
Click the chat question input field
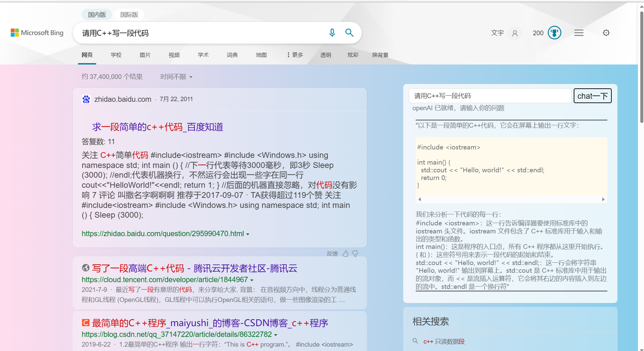click(490, 96)
